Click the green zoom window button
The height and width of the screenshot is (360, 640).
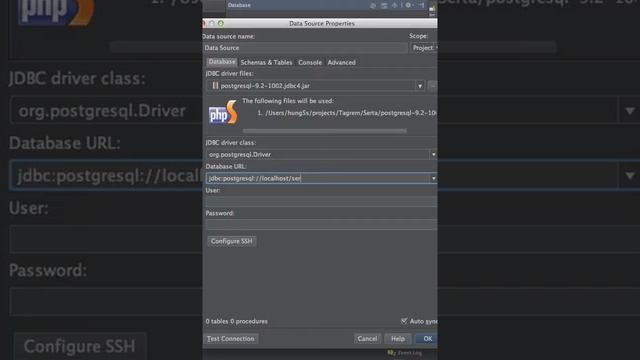(x=221, y=23)
